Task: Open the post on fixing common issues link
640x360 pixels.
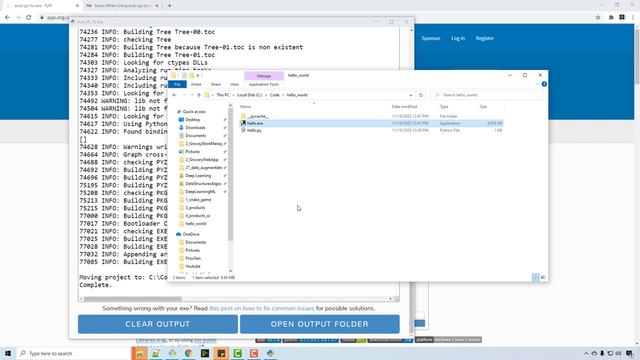Action: (262, 308)
